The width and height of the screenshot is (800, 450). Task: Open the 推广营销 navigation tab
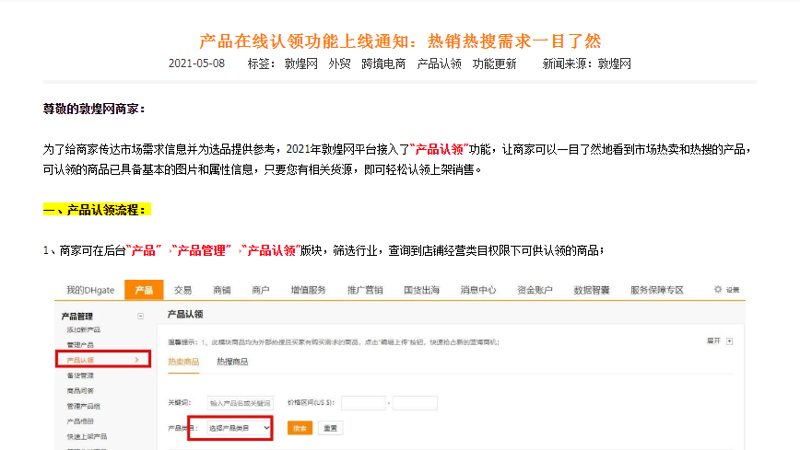tap(365, 290)
